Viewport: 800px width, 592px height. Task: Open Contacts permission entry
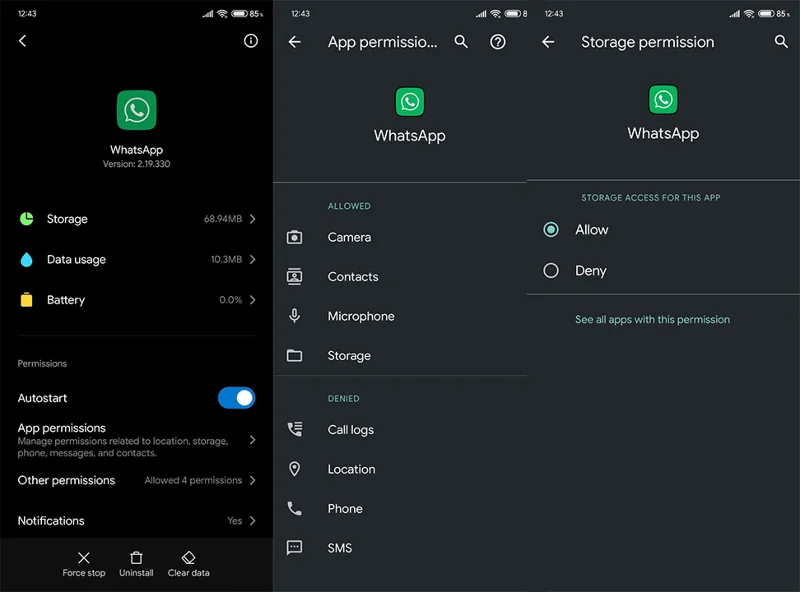pos(400,277)
